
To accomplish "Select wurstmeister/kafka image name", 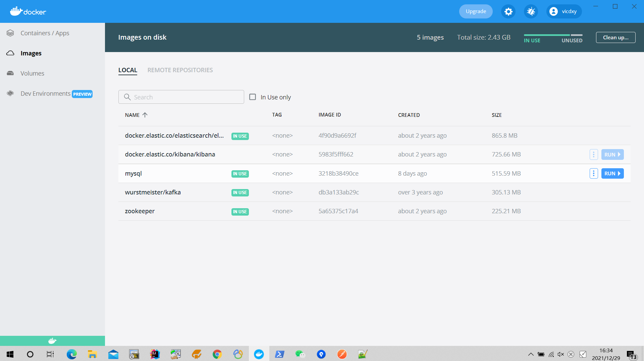I will point(153,192).
